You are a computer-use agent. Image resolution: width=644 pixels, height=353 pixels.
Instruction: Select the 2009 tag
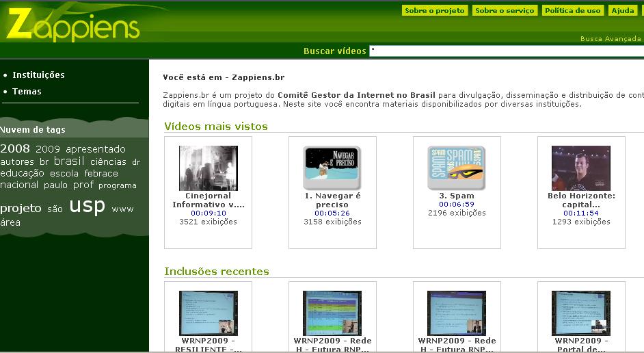point(48,149)
